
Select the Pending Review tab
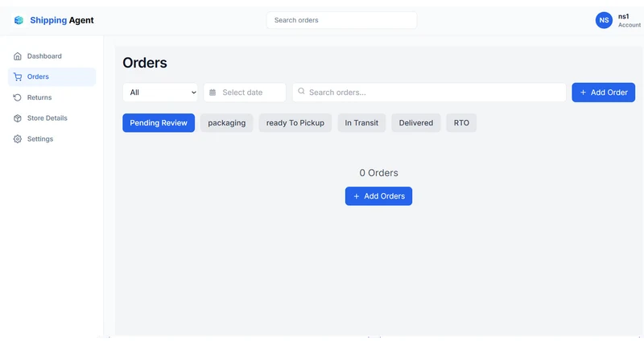pyautogui.click(x=159, y=123)
